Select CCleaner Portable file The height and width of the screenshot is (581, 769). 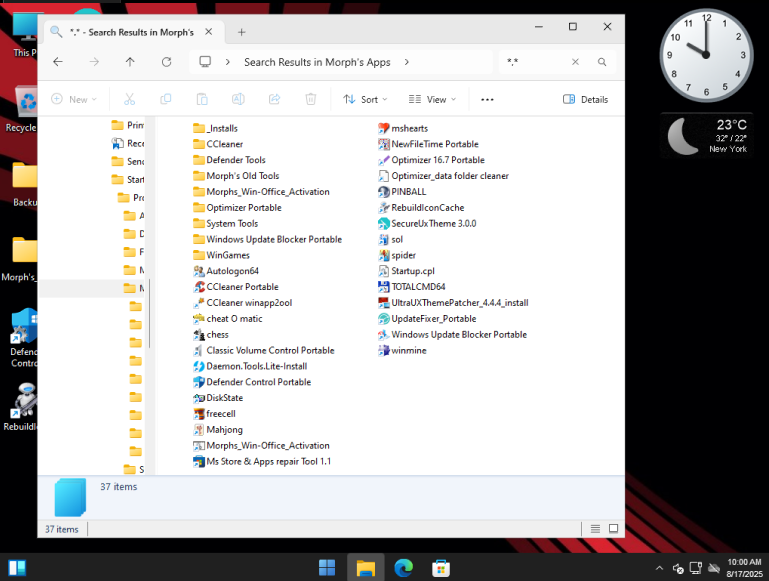tap(236, 287)
